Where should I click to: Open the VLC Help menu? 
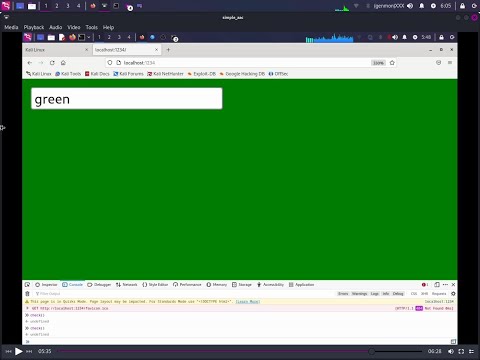click(108, 27)
